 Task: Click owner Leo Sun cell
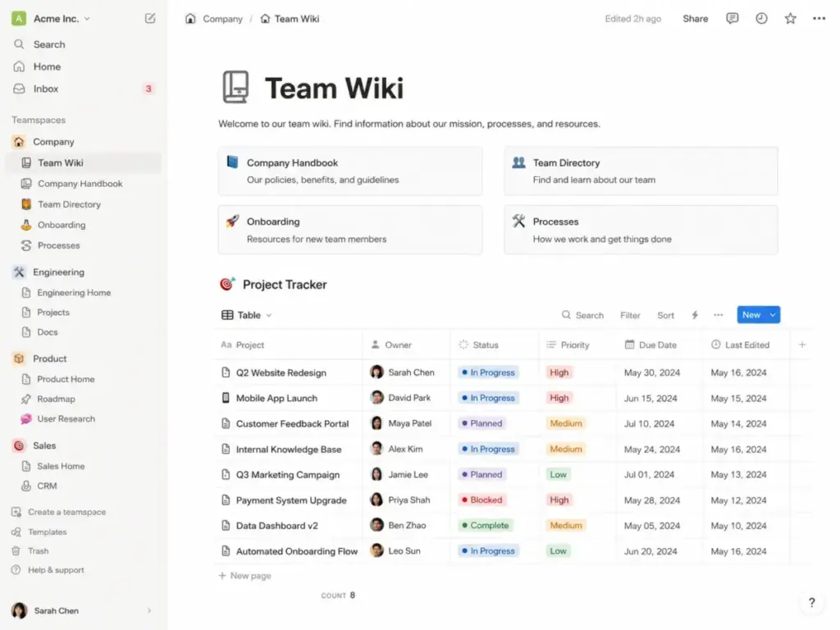click(406, 550)
